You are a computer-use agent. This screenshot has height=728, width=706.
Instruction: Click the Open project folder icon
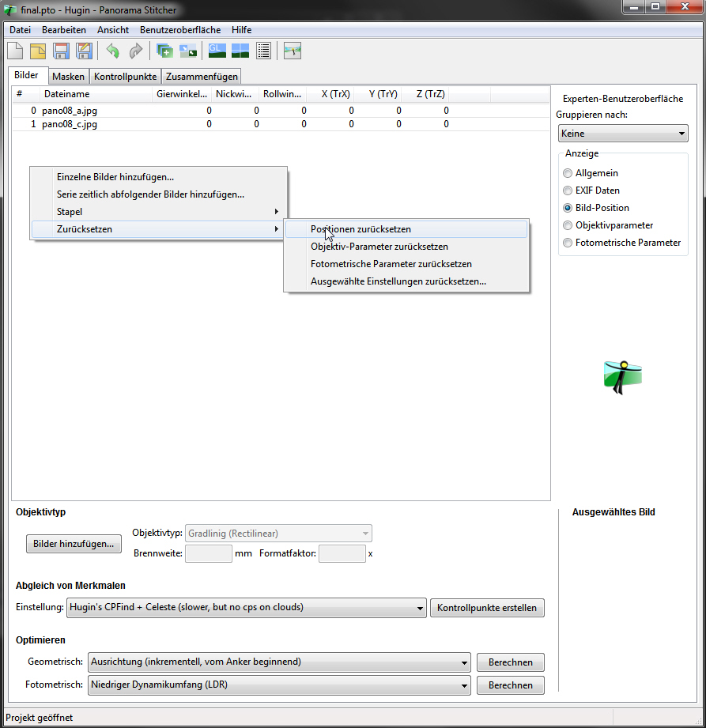click(x=38, y=51)
